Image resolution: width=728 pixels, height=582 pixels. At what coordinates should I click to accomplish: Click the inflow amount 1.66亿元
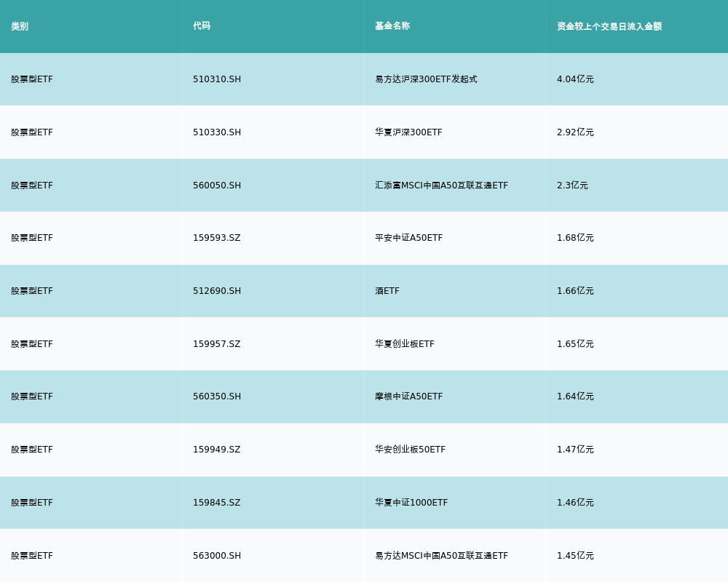[x=575, y=291]
